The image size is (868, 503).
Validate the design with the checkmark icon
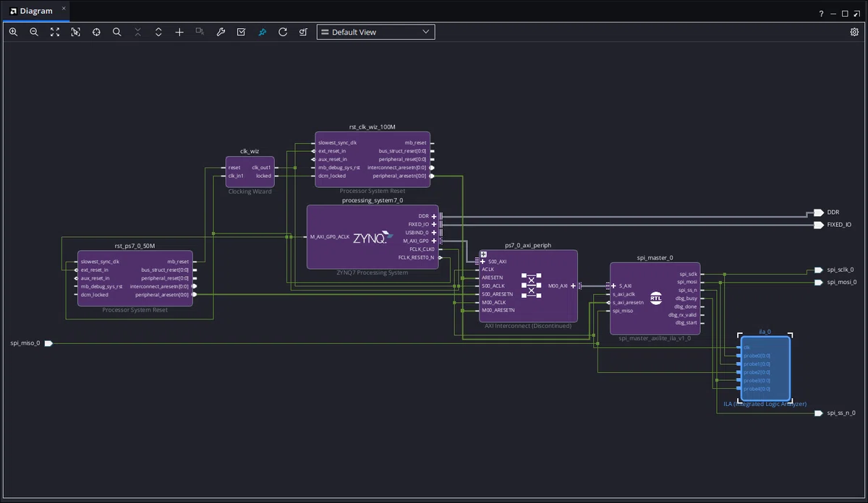[x=242, y=32]
